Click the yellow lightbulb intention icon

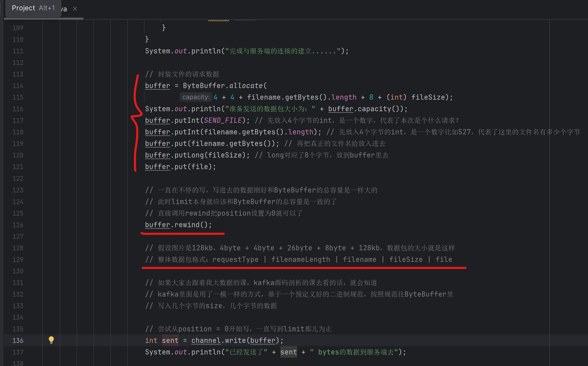(51, 340)
